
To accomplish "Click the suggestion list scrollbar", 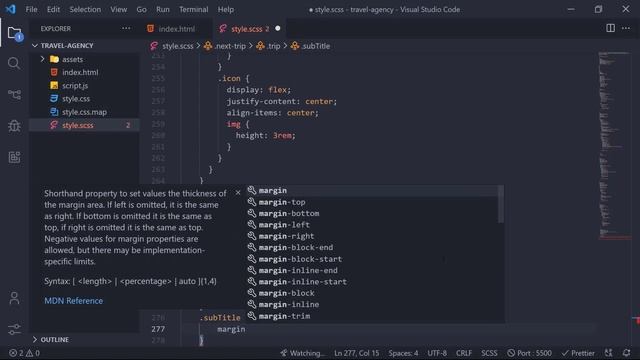I will pyautogui.click(x=500, y=204).
